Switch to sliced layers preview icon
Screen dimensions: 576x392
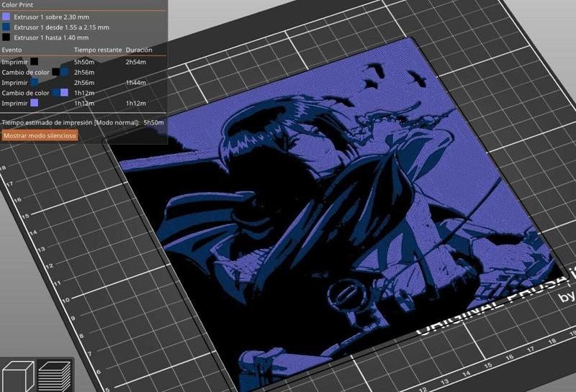[55, 377]
